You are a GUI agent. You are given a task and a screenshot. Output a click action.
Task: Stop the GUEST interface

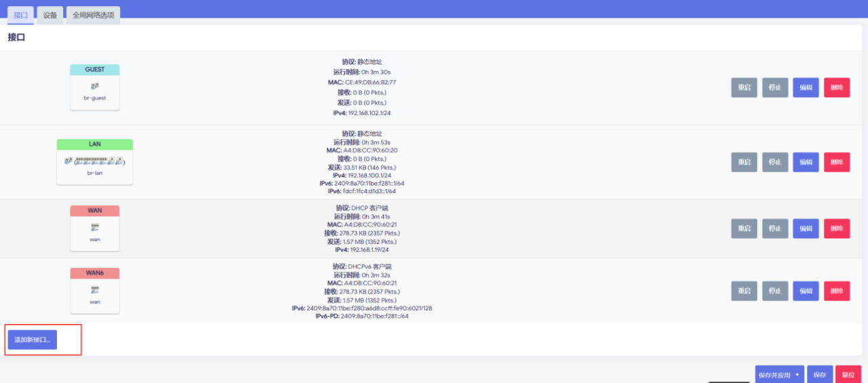coord(775,87)
